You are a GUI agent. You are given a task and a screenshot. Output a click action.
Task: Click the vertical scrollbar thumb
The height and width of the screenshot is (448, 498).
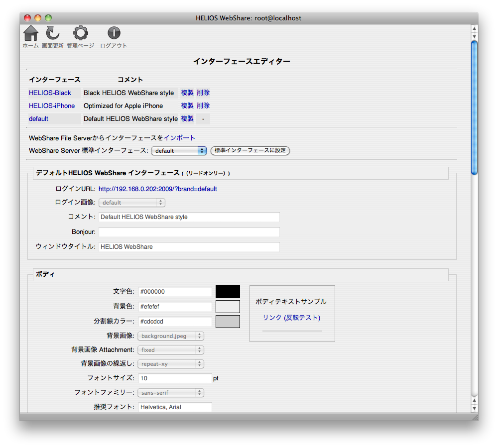(474, 108)
